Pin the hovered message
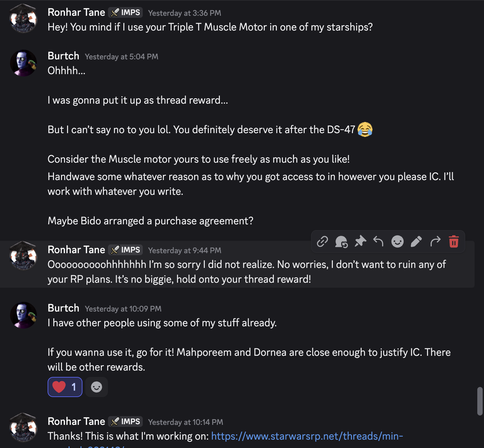484x448 pixels. tap(360, 241)
